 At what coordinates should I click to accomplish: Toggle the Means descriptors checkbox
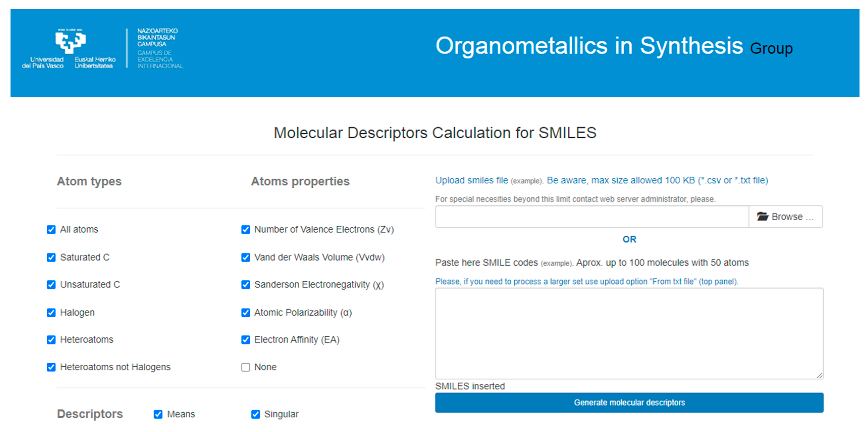(x=158, y=414)
